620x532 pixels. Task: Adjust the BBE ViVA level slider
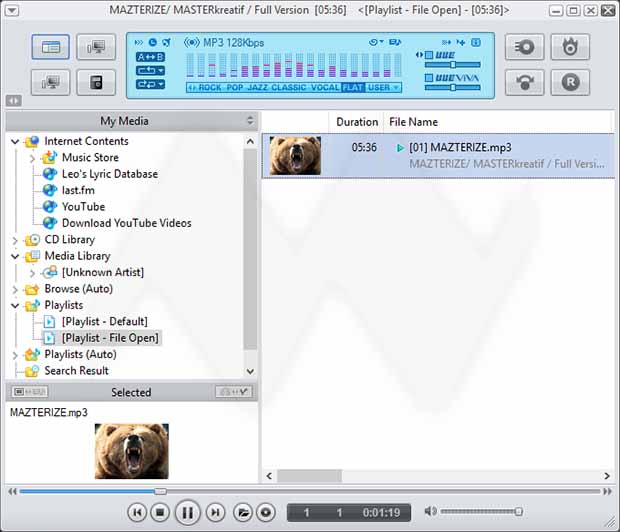pos(453,87)
